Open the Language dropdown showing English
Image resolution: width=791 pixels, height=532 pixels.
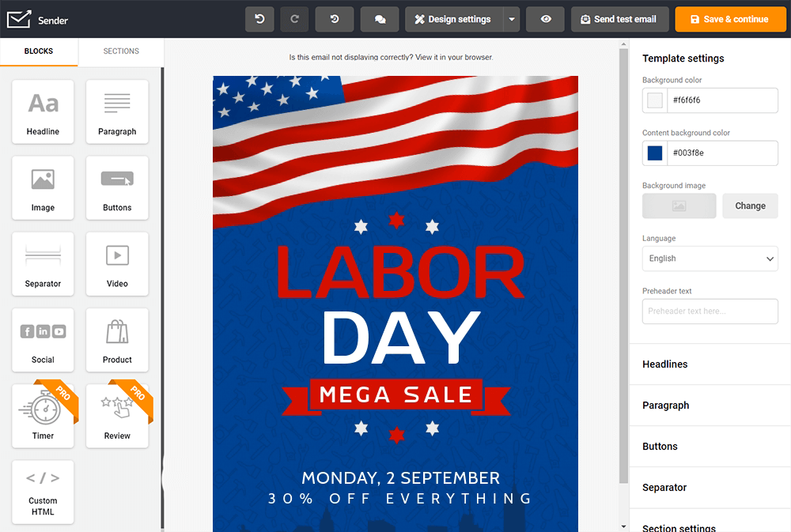click(x=710, y=258)
